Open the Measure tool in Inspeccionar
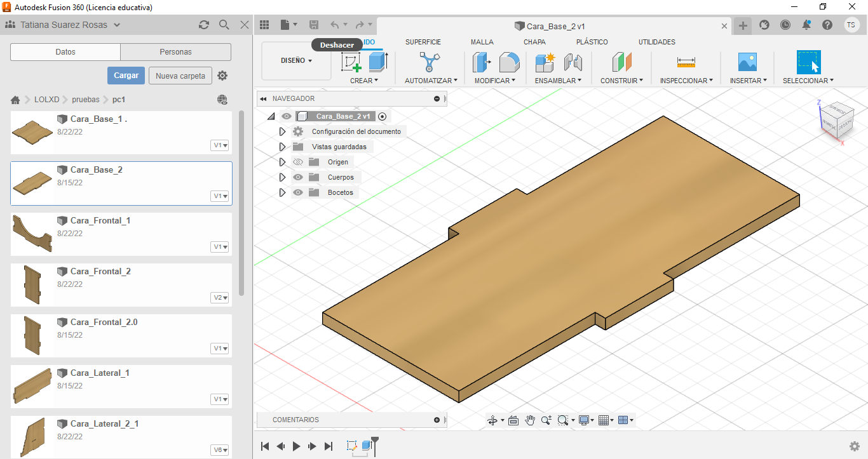This screenshot has width=868, height=459. tap(686, 62)
